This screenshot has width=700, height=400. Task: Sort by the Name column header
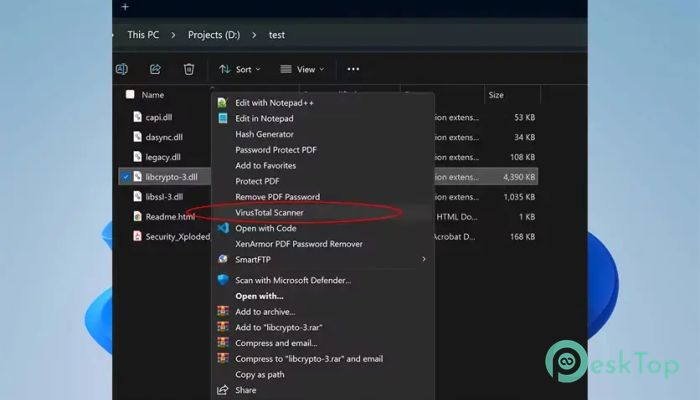click(x=153, y=95)
